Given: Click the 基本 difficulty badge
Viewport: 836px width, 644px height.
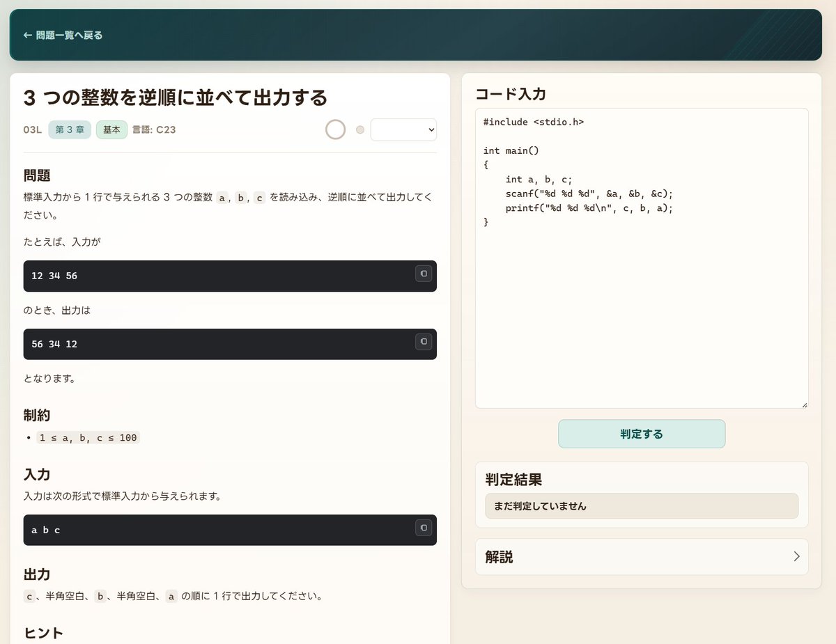Looking at the screenshot, I should tap(111, 129).
